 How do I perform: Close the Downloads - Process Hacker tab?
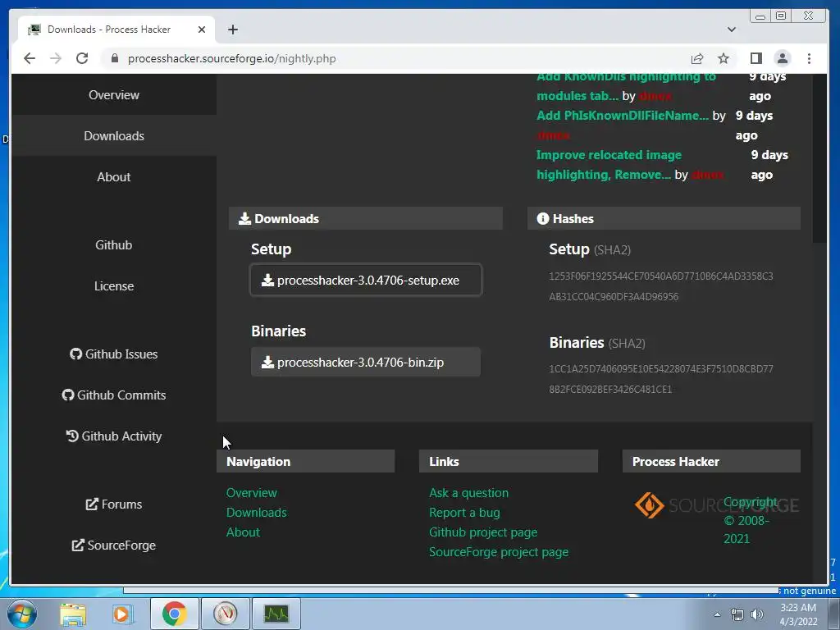click(202, 30)
